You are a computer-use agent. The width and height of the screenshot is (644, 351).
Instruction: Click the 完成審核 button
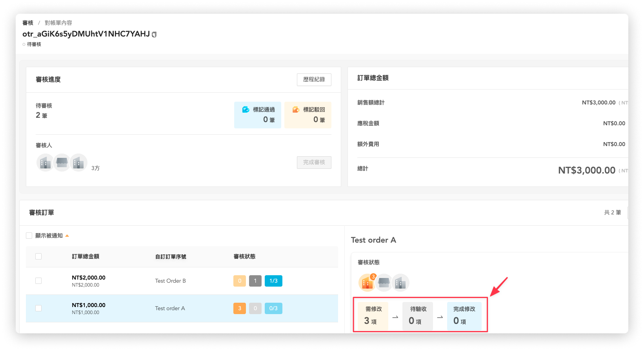pyautogui.click(x=314, y=162)
